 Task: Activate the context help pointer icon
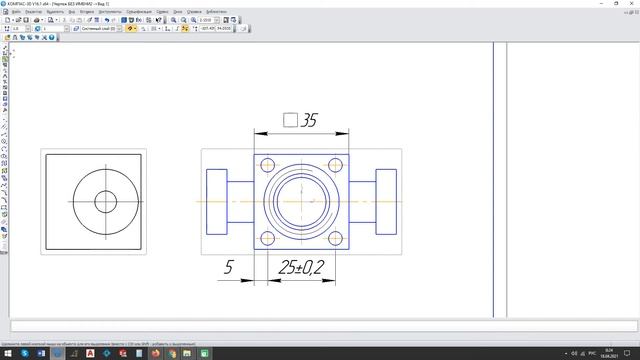tap(158, 20)
